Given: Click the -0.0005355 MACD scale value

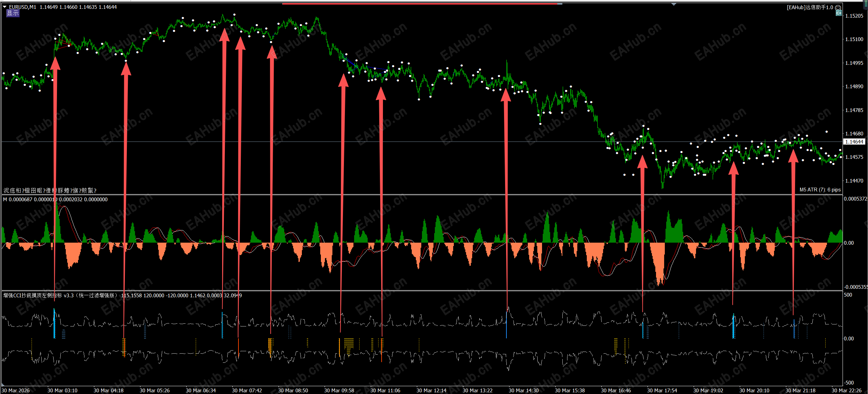Looking at the screenshot, I should click(x=855, y=287).
